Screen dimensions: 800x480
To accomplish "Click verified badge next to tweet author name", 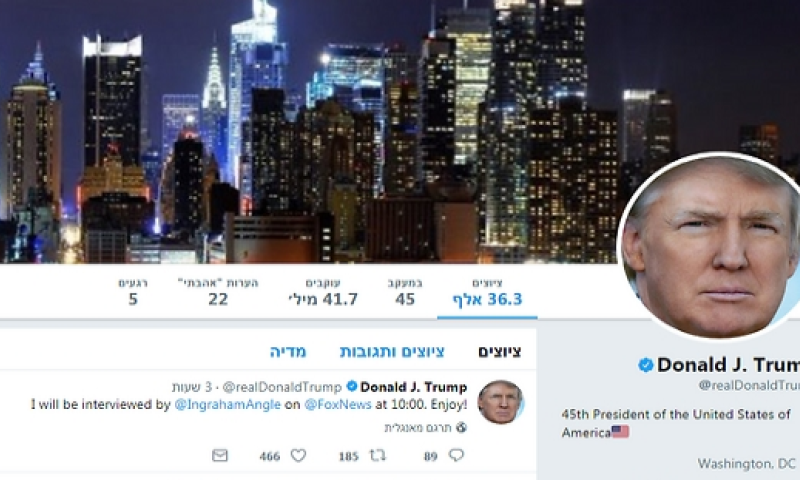I will pyautogui.click(x=352, y=386).
